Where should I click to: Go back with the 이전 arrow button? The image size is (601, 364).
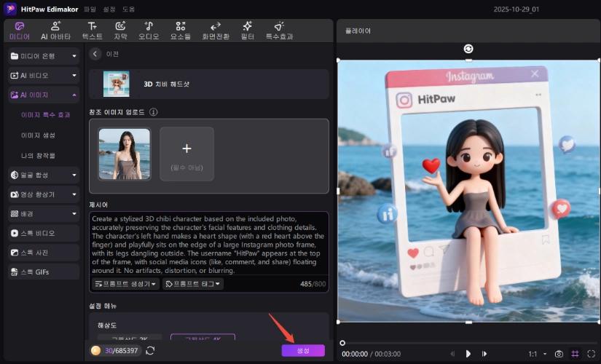pos(95,54)
